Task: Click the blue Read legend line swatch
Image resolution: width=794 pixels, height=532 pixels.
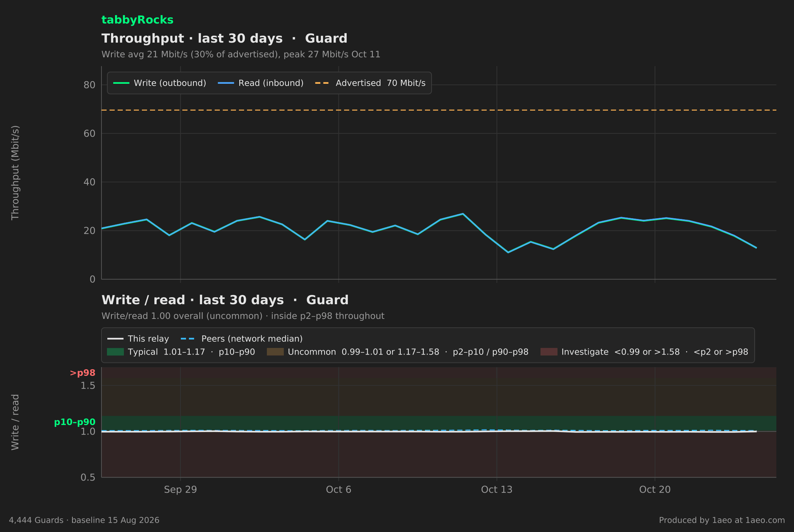Action: pos(226,83)
